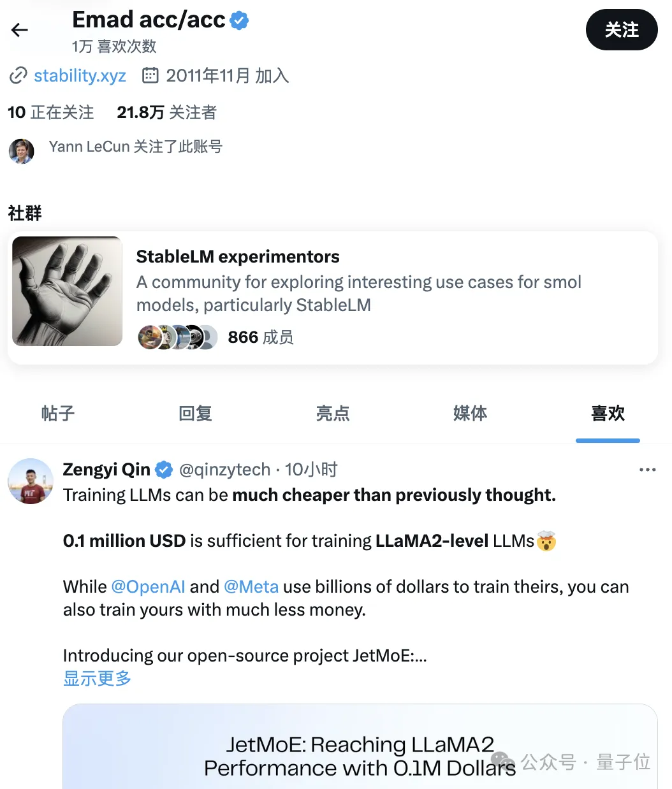Viewport: 672px width, 789px height.
Task: Click Emad's blue verified badge
Action: (x=240, y=19)
